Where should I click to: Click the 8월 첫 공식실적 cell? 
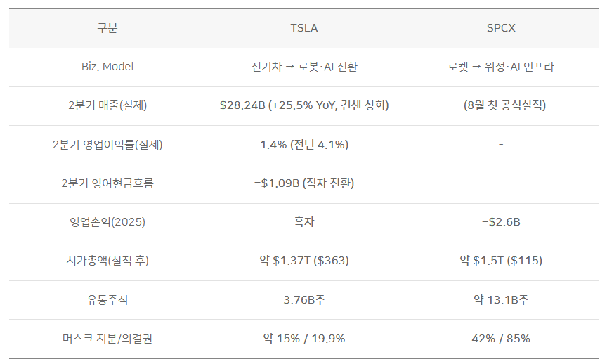tap(501, 105)
